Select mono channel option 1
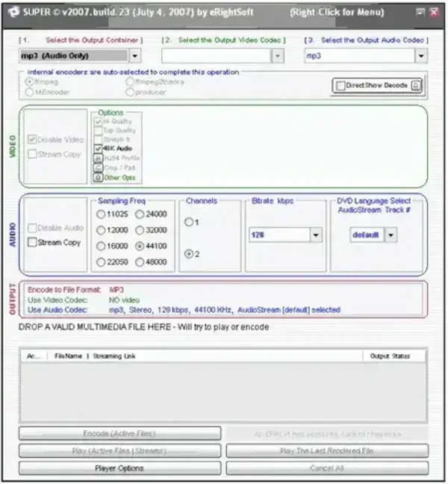The image size is (448, 484). pos(188,222)
